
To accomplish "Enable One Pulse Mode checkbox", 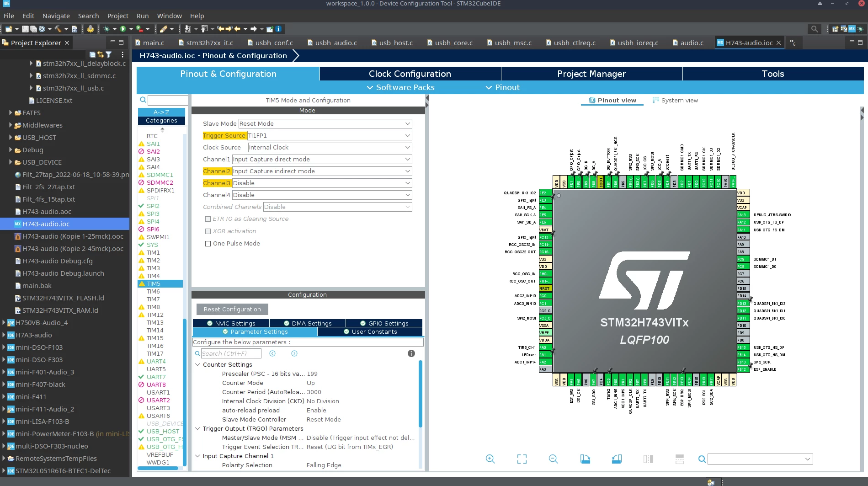I will [208, 244].
